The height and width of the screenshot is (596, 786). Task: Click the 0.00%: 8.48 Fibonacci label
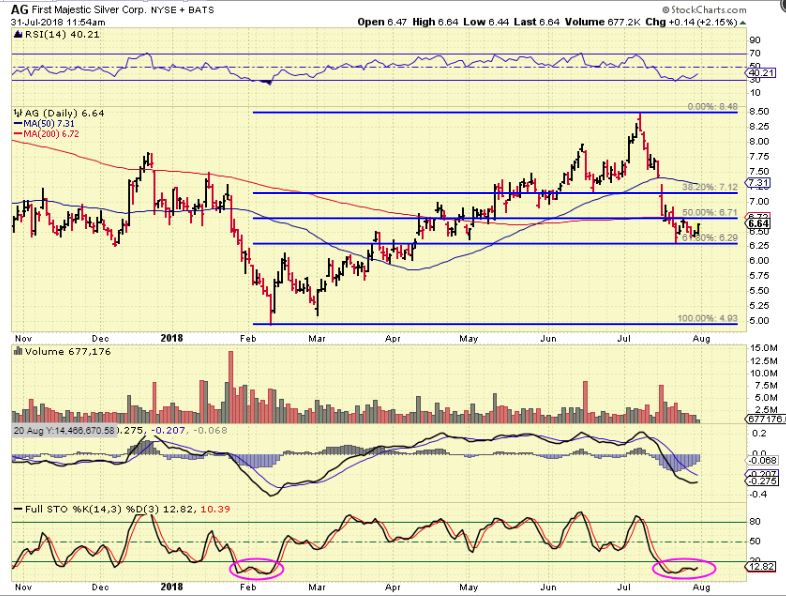coord(712,107)
